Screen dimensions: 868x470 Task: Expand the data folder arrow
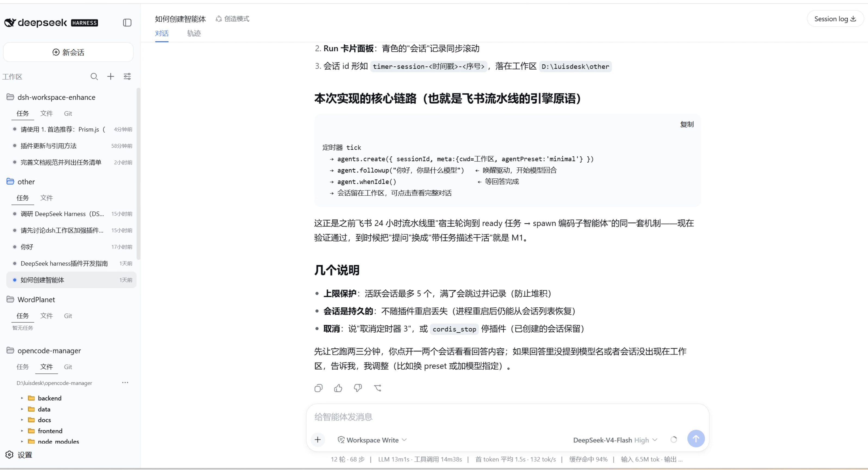(x=22, y=409)
